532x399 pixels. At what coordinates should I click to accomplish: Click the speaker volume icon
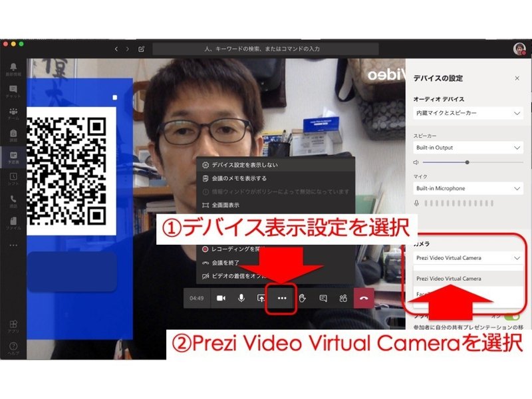coord(416,162)
